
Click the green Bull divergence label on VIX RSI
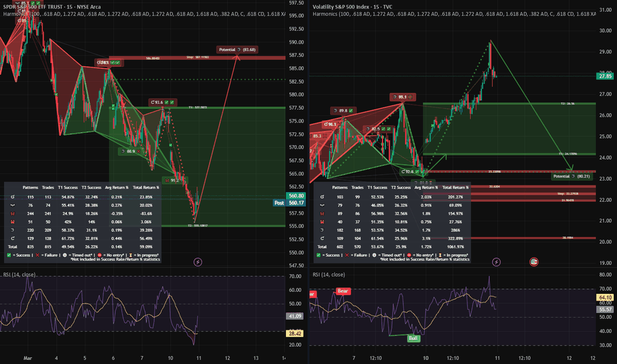[413, 338]
